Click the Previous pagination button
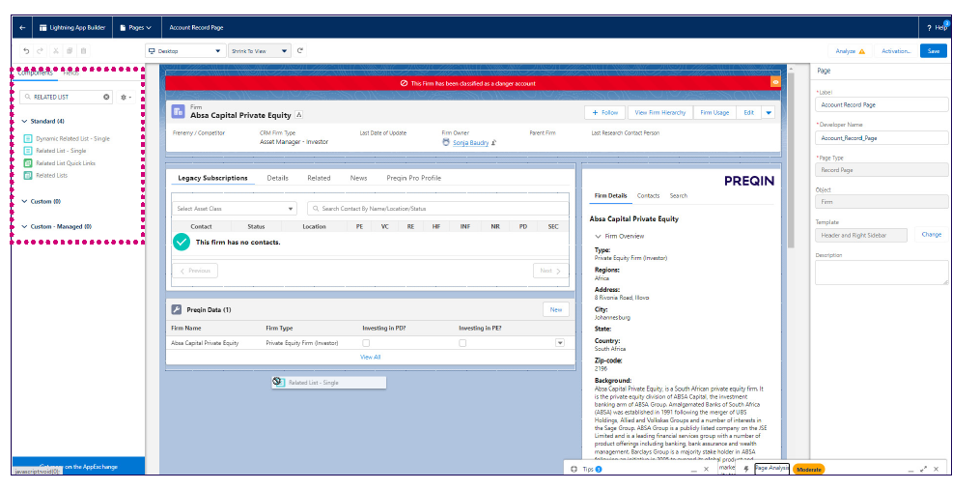 pyautogui.click(x=195, y=271)
